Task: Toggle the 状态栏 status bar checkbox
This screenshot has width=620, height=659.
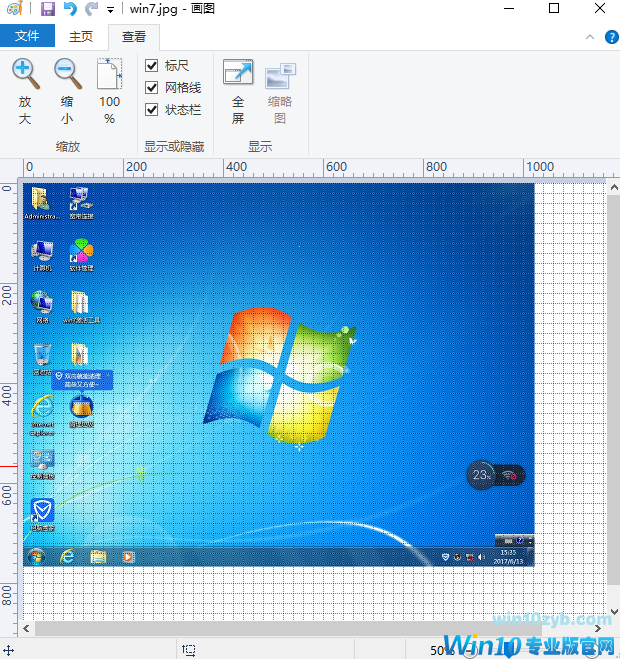Action: click(x=152, y=110)
